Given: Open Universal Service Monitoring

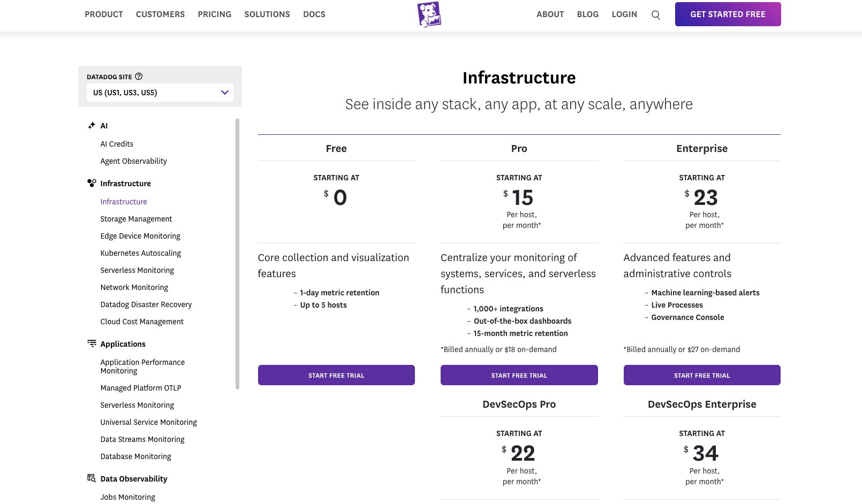Looking at the screenshot, I should click(149, 422).
